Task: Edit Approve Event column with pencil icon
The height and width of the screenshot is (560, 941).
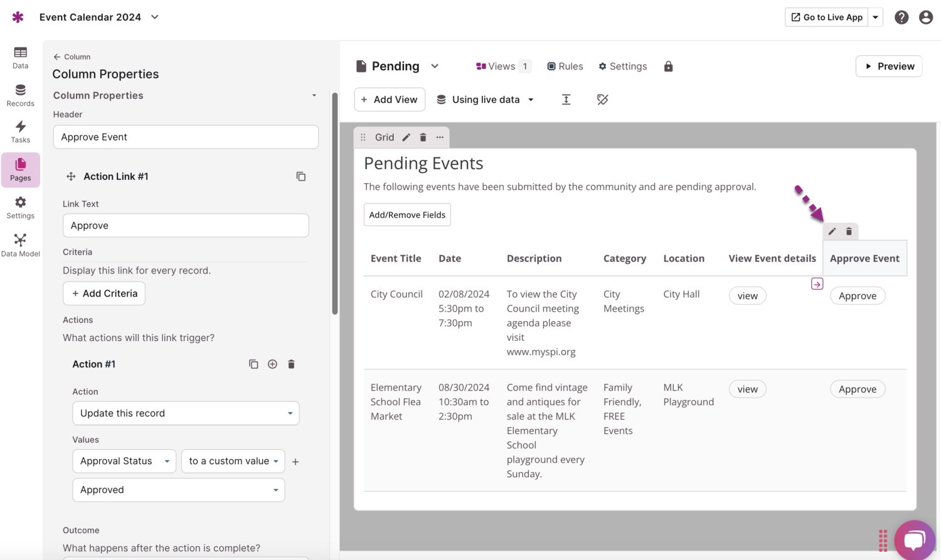Action: pyautogui.click(x=832, y=231)
